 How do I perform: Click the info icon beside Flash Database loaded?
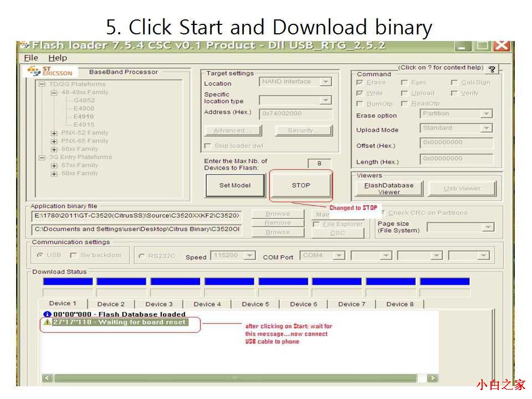click(47, 314)
